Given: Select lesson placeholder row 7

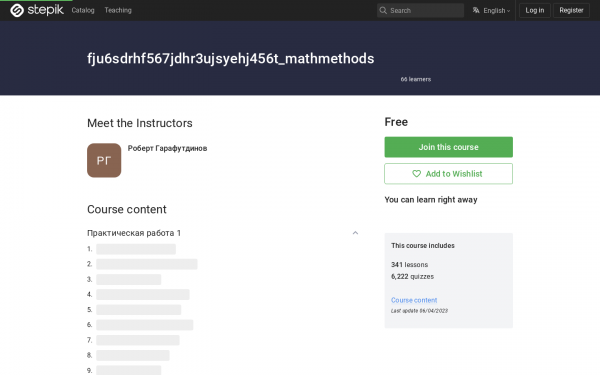Looking at the screenshot, I should coord(138,340).
